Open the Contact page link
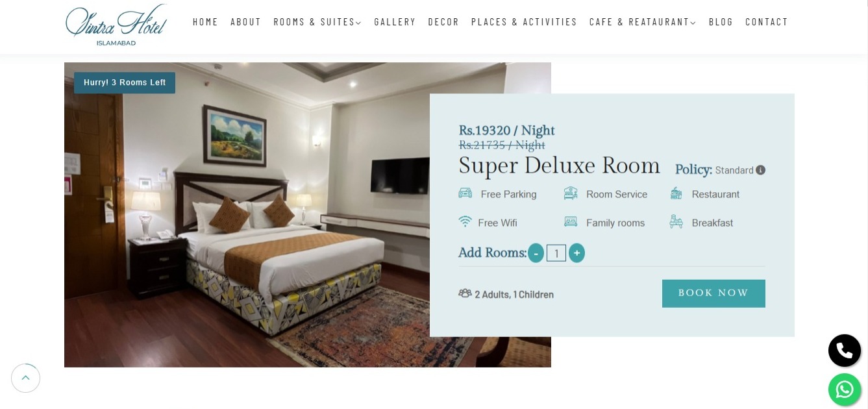This screenshot has width=868, height=409. coord(767,22)
